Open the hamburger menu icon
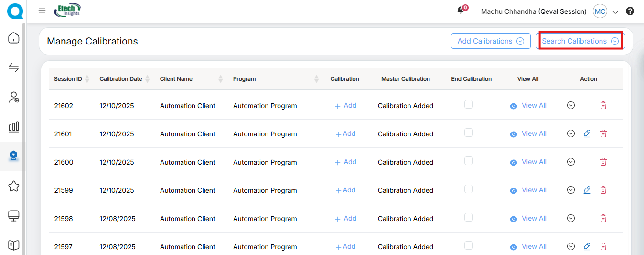Screen dimensions: 644x255 [x=42, y=11]
